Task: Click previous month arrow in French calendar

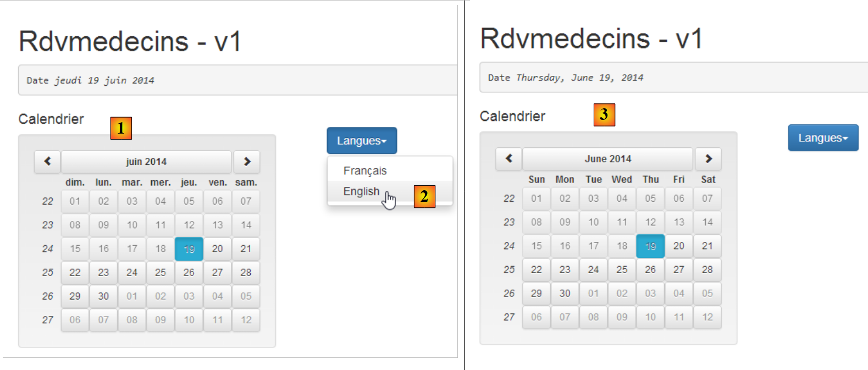Action: click(x=47, y=162)
